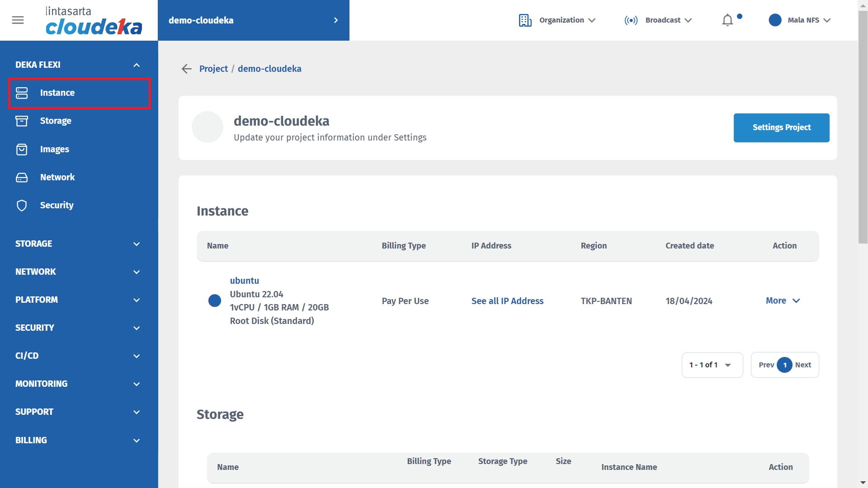Expand the BILLING sidebar section
This screenshot has width=868, height=488.
tap(137, 441)
